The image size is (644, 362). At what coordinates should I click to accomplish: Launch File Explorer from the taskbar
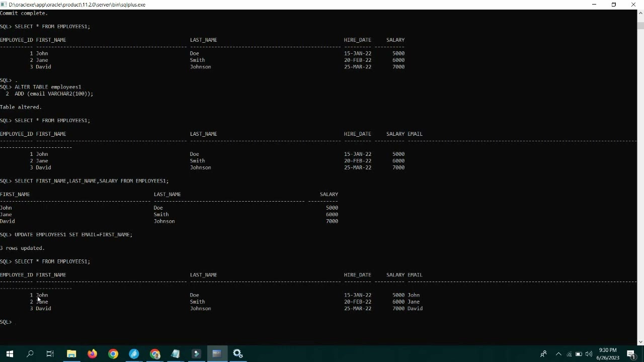coord(71,354)
